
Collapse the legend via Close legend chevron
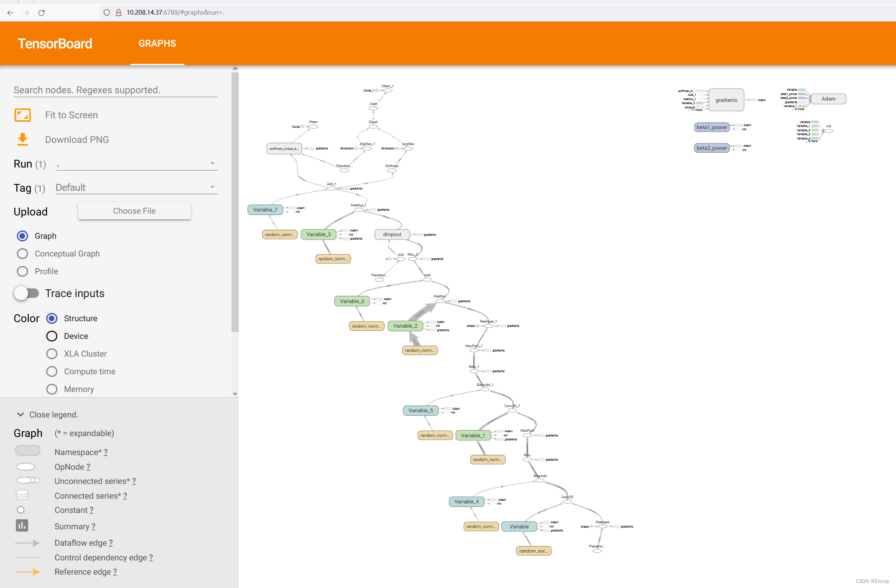[20, 414]
